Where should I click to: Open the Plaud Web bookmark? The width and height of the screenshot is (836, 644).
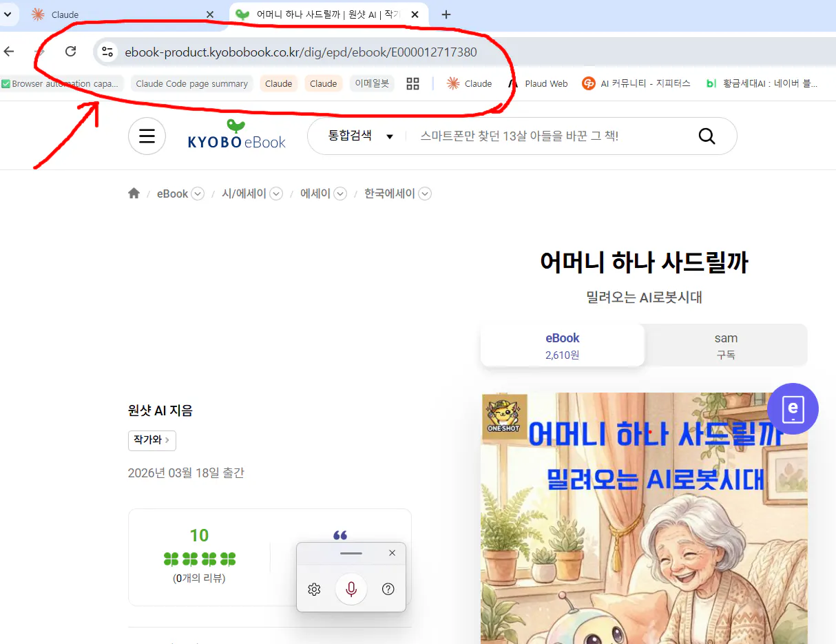pyautogui.click(x=538, y=84)
